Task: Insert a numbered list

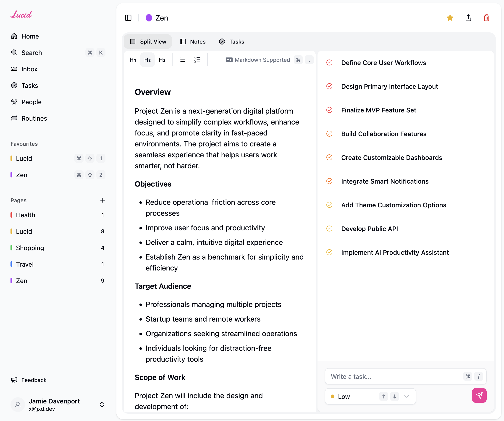Action: (197, 60)
